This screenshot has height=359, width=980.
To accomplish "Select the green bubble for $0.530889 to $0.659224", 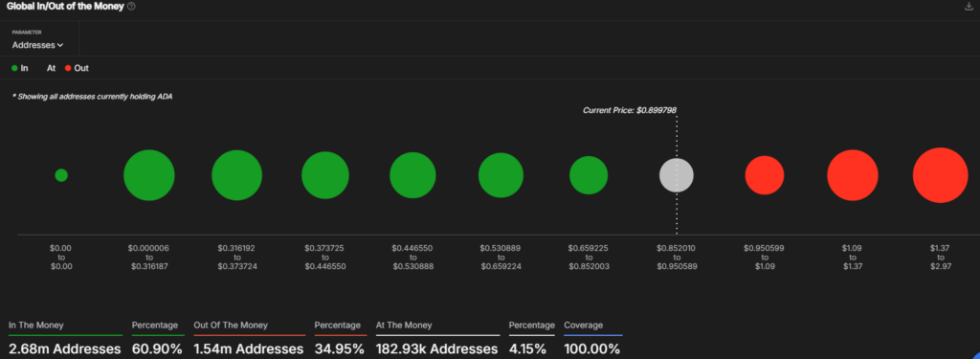I will [x=501, y=175].
